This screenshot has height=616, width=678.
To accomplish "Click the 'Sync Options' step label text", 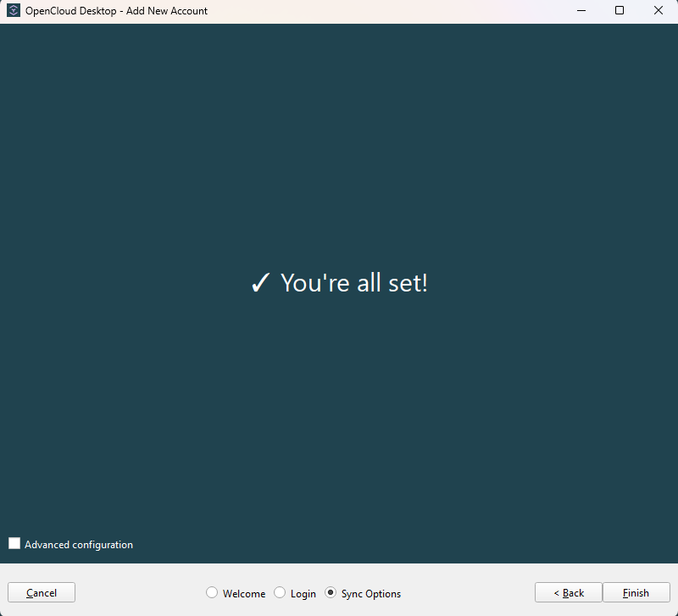I will tap(371, 594).
